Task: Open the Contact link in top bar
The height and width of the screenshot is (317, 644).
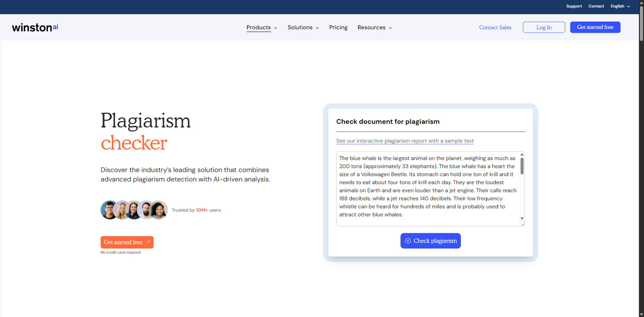Action: click(x=596, y=6)
